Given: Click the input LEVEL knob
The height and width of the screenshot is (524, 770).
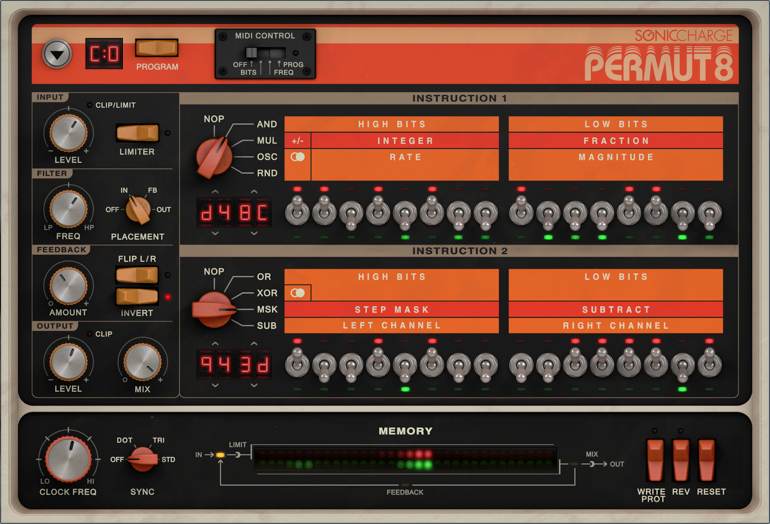Looking at the screenshot, I should tap(67, 132).
